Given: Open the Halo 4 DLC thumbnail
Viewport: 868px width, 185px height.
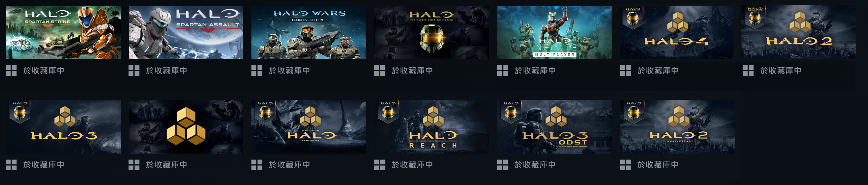Looking at the screenshot, I should pos(677,32).
